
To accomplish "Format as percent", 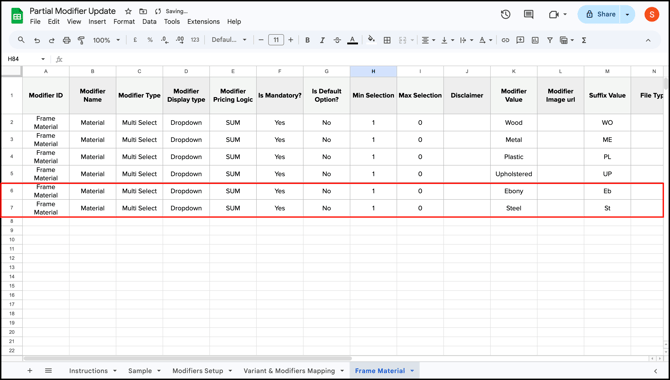I will tap(150, 40).
